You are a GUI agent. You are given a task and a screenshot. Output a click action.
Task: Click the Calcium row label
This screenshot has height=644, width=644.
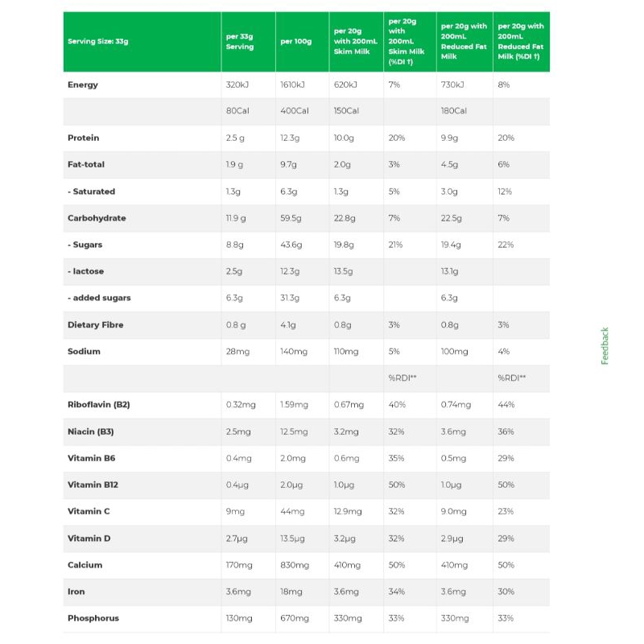[x=85, y=565]
